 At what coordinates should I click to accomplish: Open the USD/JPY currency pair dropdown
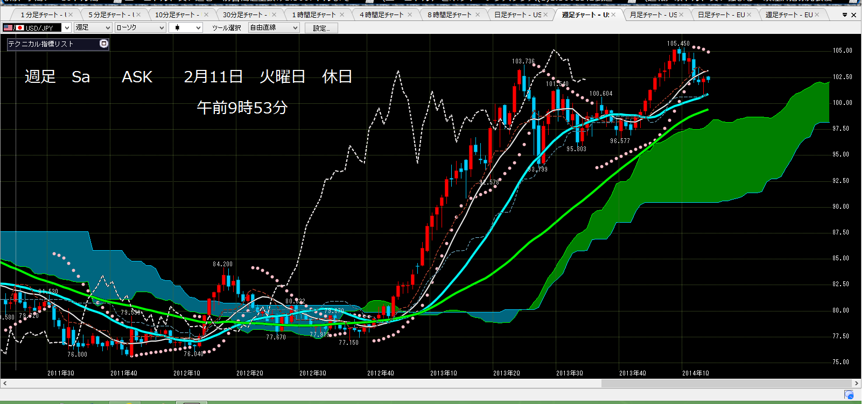37,27
